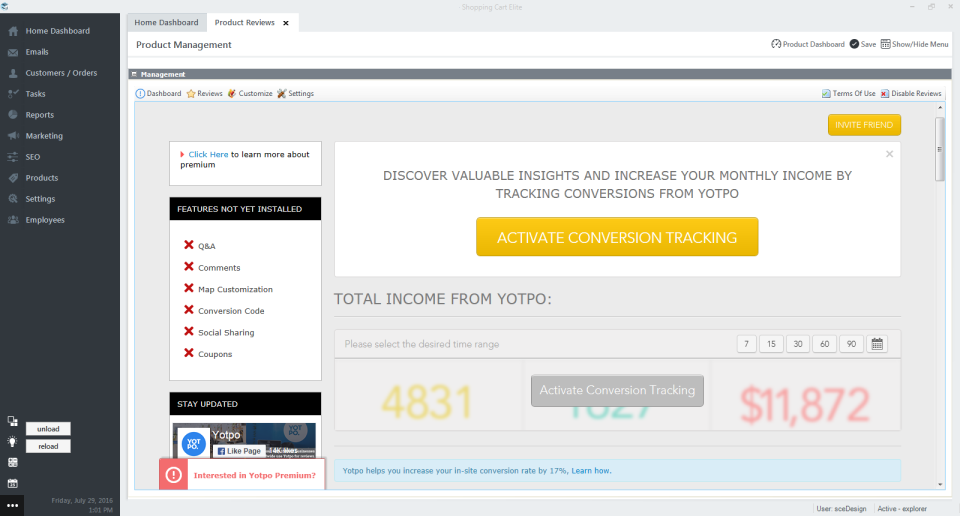Click the vertical scrollbar thumb
The image size is (960, 516).
pos(940,149)
